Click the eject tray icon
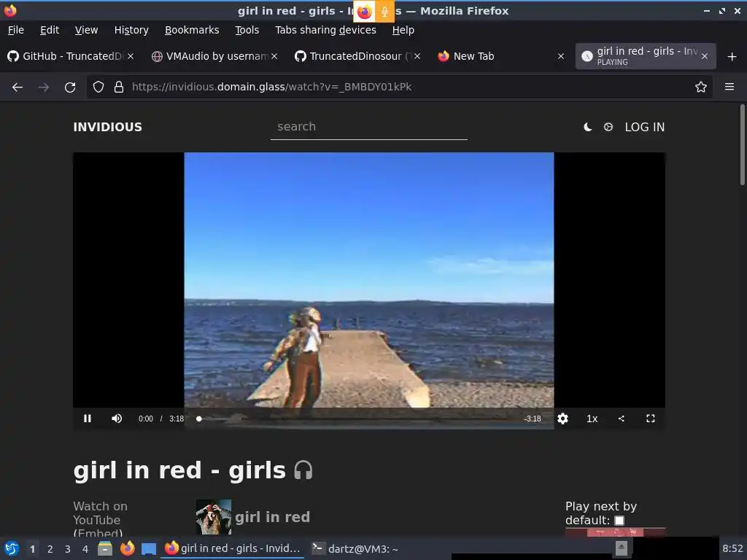 (622, 548)
